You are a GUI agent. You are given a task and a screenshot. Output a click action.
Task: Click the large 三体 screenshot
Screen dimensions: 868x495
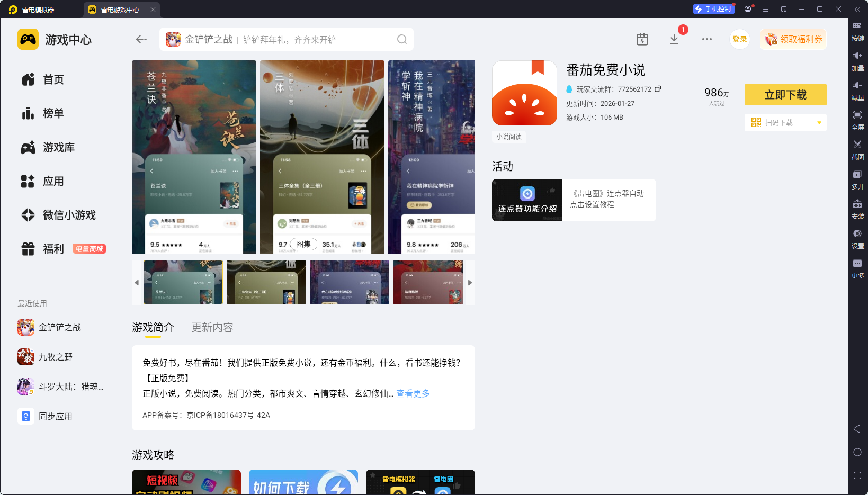[x=322, y=157]
